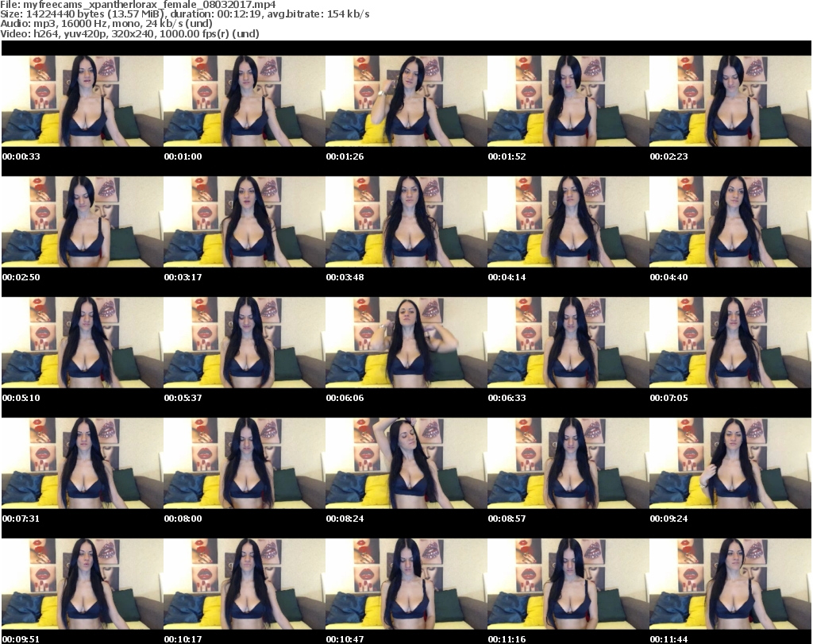
Task: Click the 00:08:57 timestamp label
Action: [507, 519]
